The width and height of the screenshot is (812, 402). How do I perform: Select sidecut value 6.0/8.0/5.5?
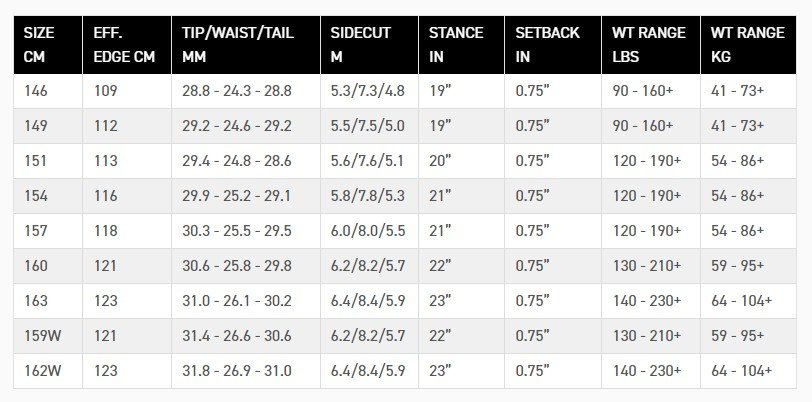pyautogui.click(x=369, y=231)
